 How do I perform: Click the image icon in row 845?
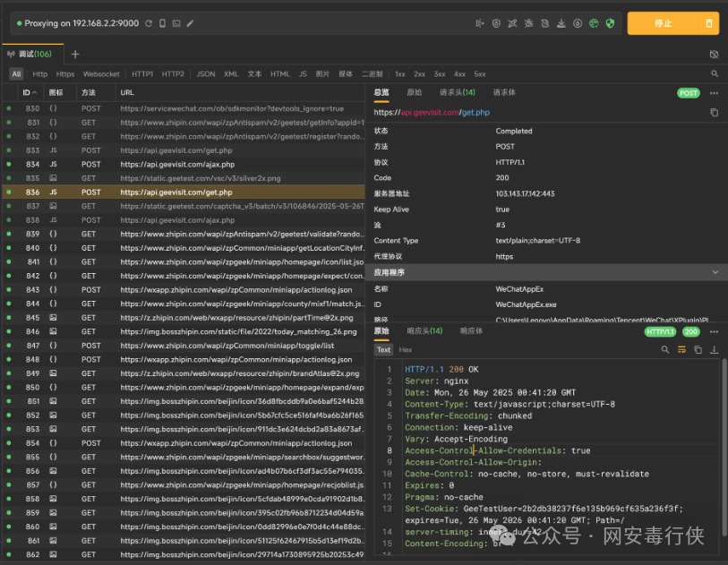(54, 318)
